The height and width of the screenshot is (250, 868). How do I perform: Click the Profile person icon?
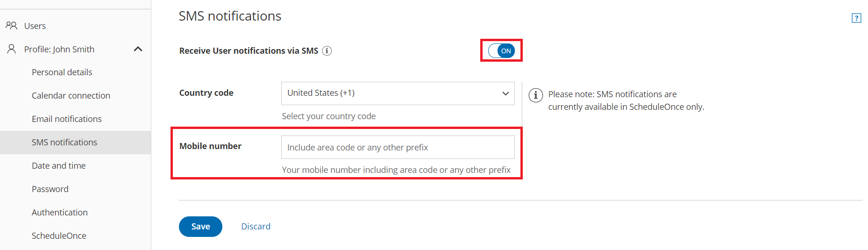pos(12,49)
